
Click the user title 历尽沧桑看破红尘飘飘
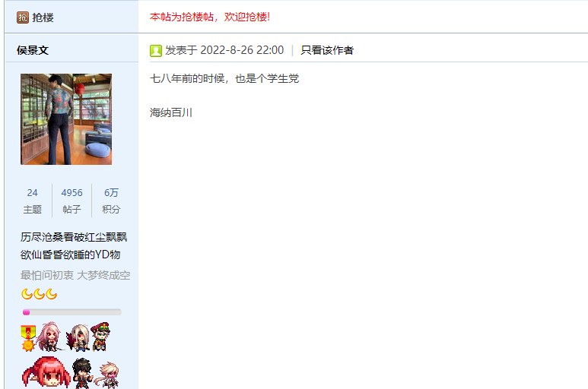point(74,237)
